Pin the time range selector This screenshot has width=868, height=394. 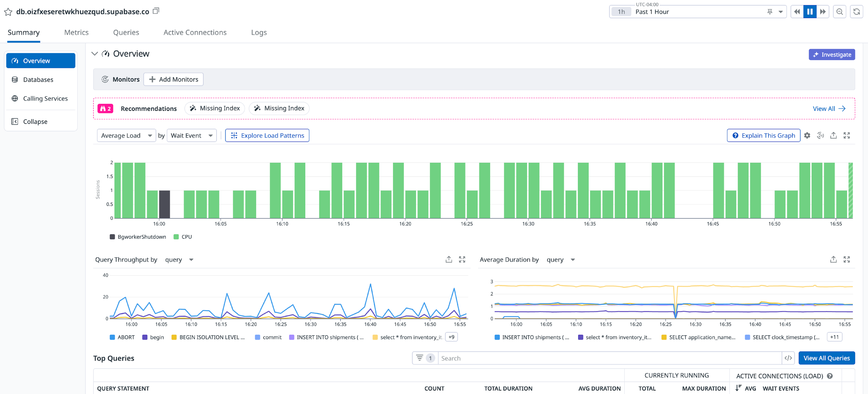770,12
